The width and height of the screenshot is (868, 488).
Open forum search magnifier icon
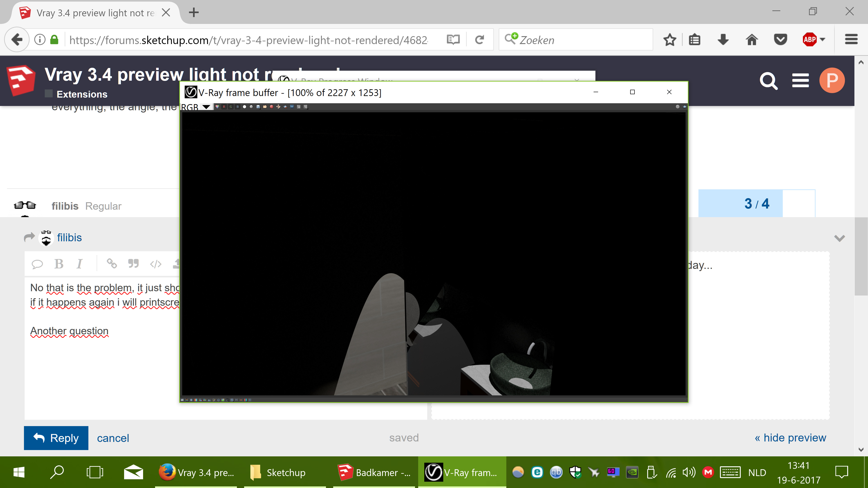point(769,81)
